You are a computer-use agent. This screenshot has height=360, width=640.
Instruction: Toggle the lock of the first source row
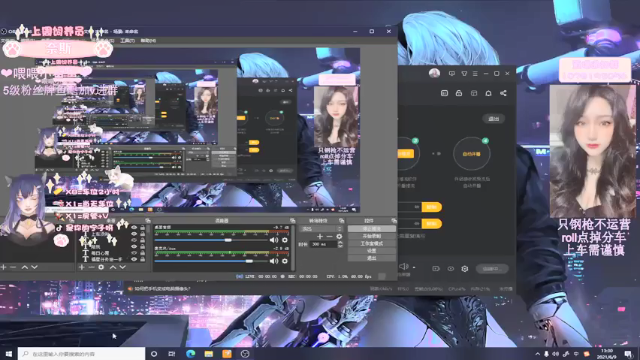coord(142,227)
